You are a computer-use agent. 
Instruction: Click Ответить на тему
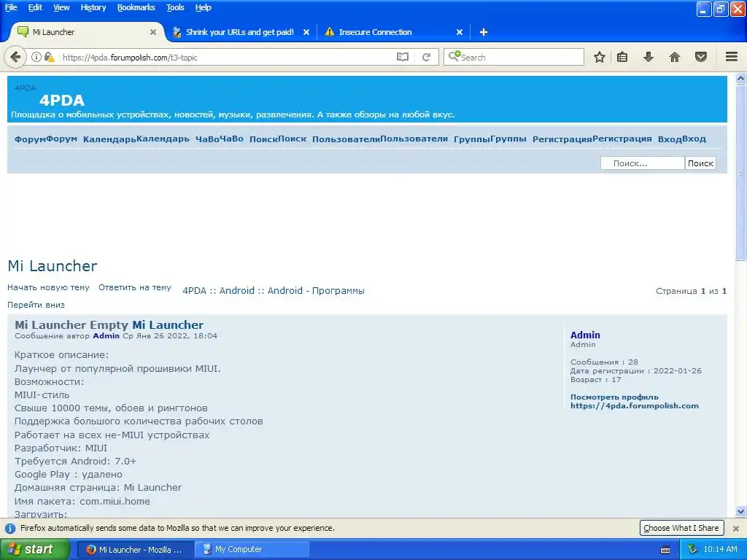coord(135,287)
